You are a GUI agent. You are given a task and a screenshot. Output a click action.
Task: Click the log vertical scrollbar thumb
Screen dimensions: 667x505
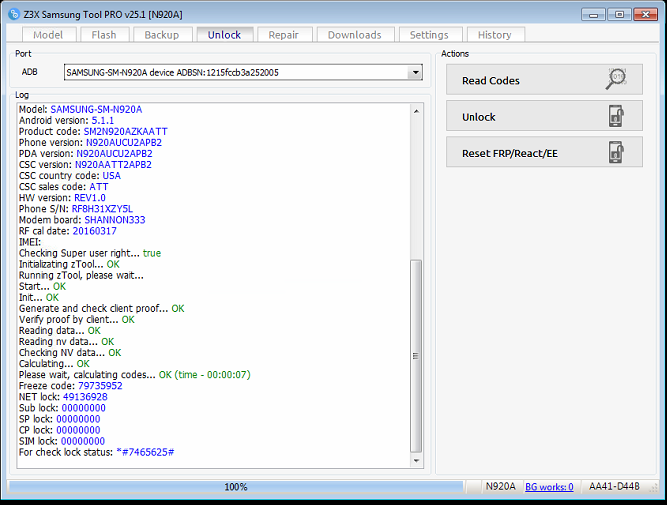tap(416, 356)
